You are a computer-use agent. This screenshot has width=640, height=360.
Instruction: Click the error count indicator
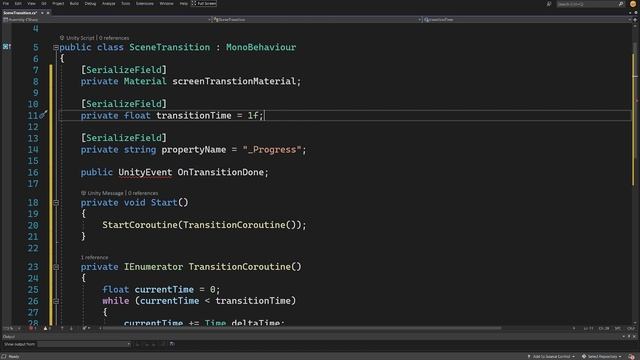[x=32, y=328]
